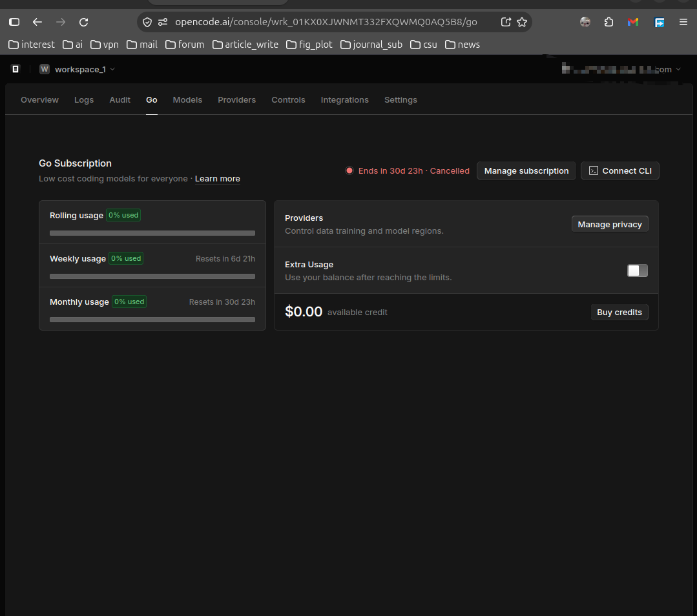Click the Monthly usage progress bar
697x616 pixels.
[152, 320]
